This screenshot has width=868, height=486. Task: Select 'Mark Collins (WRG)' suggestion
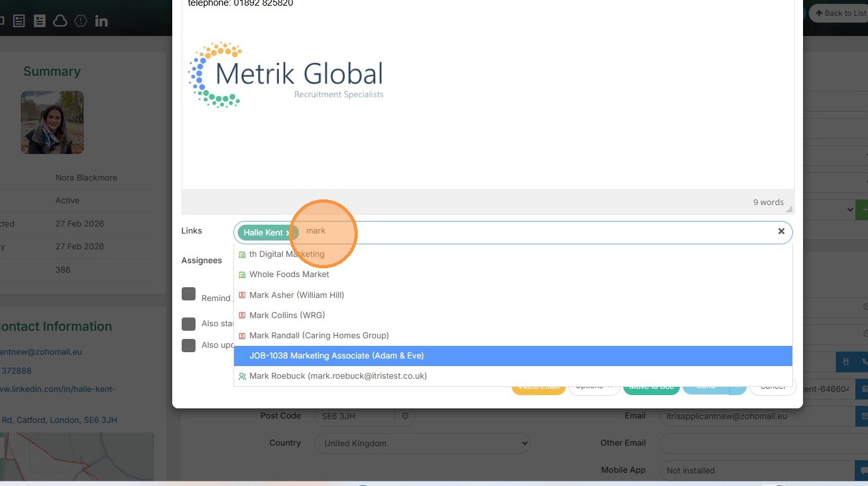pyautogui.click(x=513, y=315)
